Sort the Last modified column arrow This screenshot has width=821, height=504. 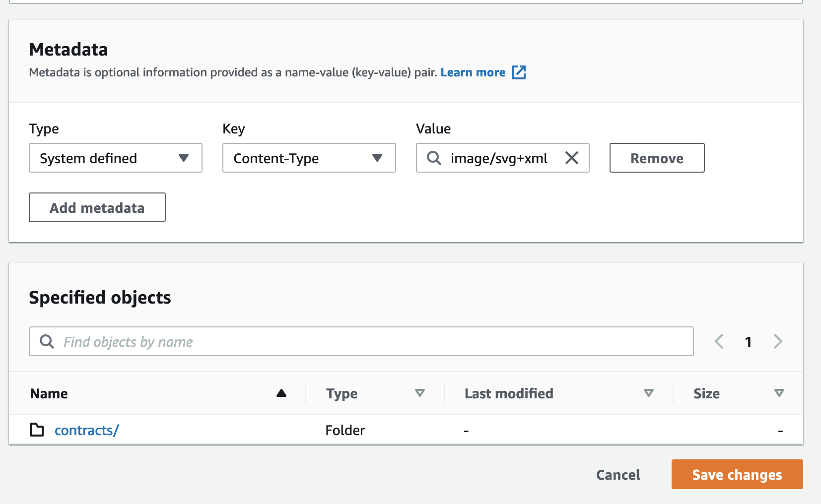648,393
